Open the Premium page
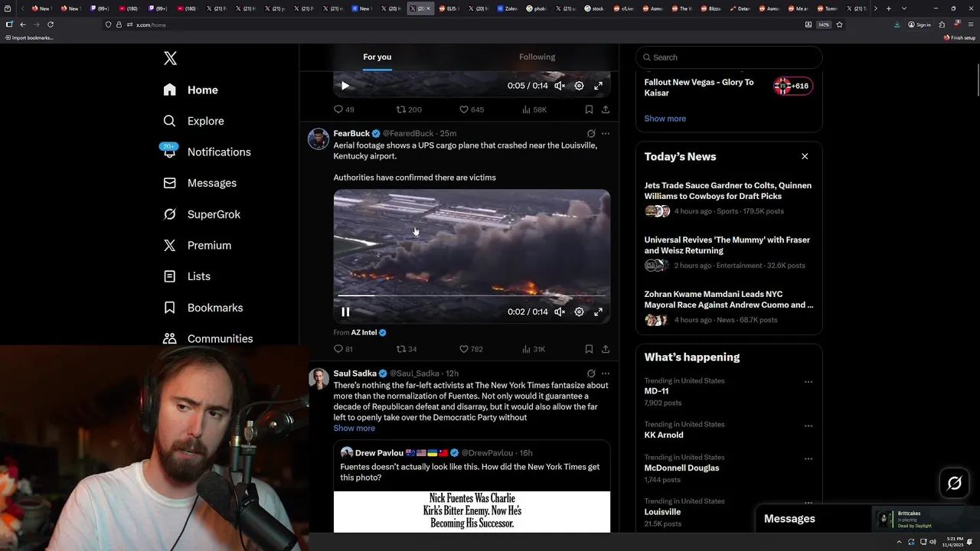980x551 pixels. (197, 245)
